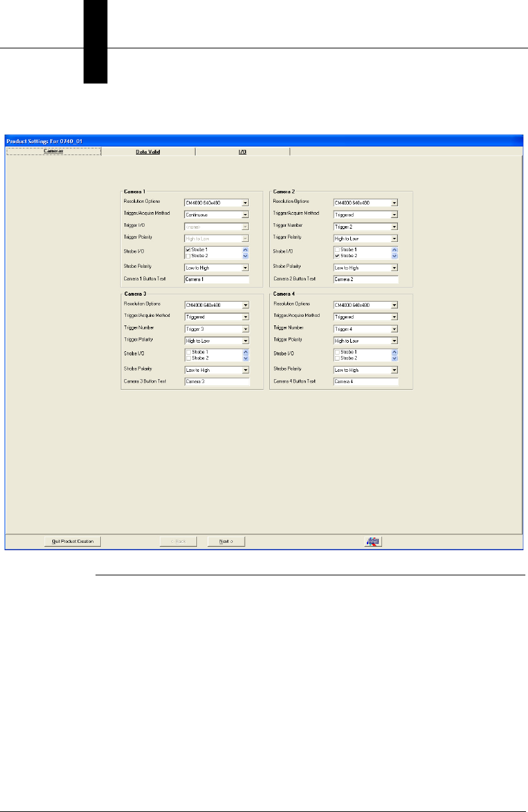Switch to the Data Valid tab
Viewport: 528px width, 812px height.
click(x=148, y=152)
